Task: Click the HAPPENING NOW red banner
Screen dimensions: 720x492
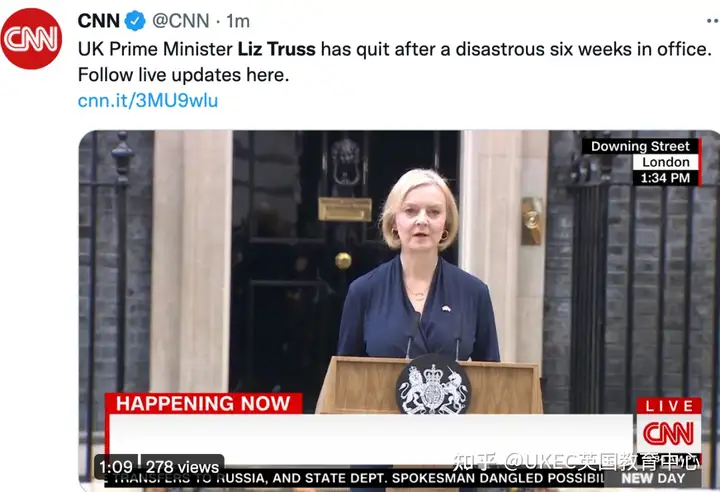Action: (x=203, y=403)
